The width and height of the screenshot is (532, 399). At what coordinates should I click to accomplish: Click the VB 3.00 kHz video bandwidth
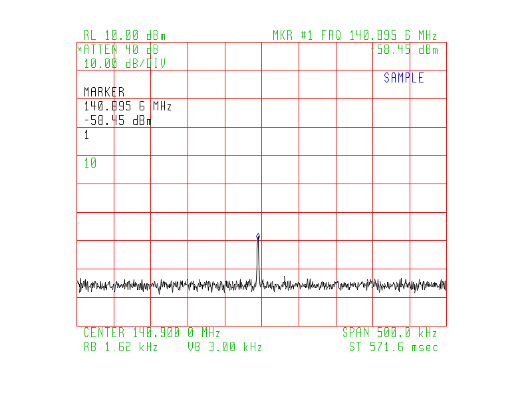click(225, 346)
